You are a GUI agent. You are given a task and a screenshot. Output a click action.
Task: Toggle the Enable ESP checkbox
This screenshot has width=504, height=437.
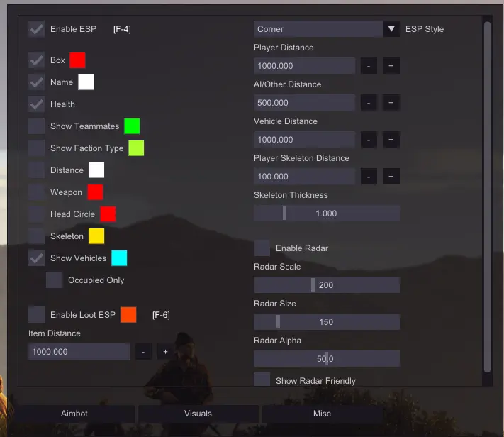click(x=36, y=29)
